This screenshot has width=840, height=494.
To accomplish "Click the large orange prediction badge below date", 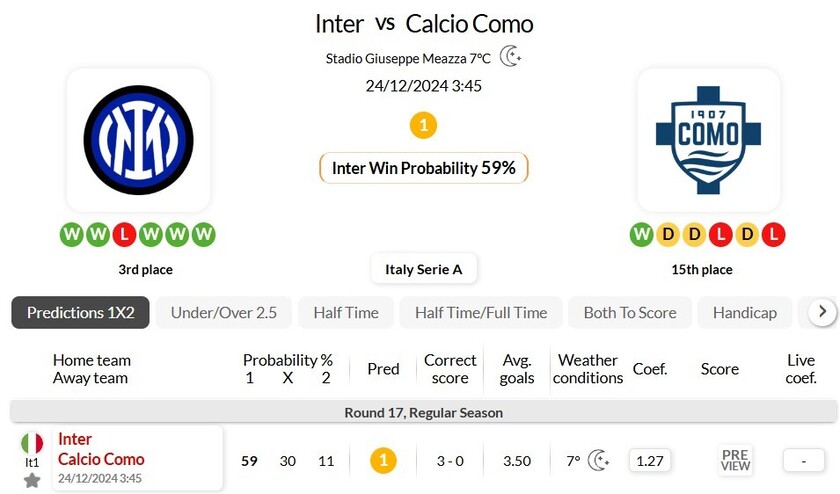I will tap(424, 126).
